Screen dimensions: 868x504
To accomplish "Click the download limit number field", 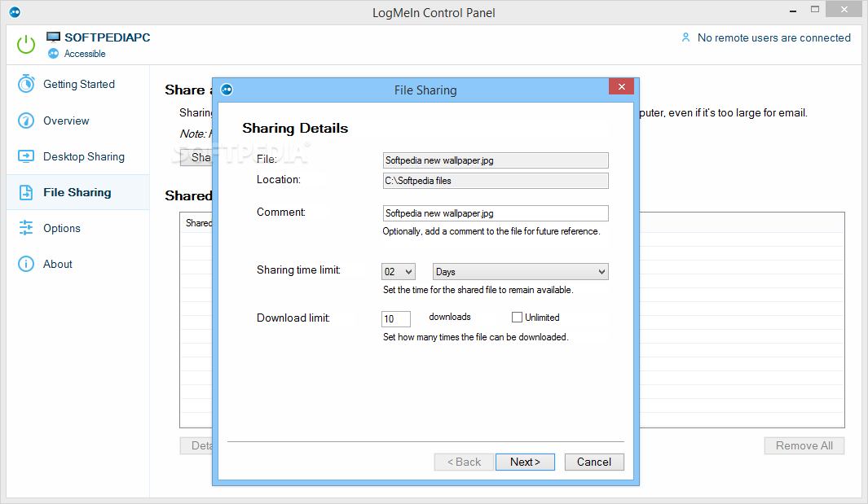I will [x=396, y=318].
